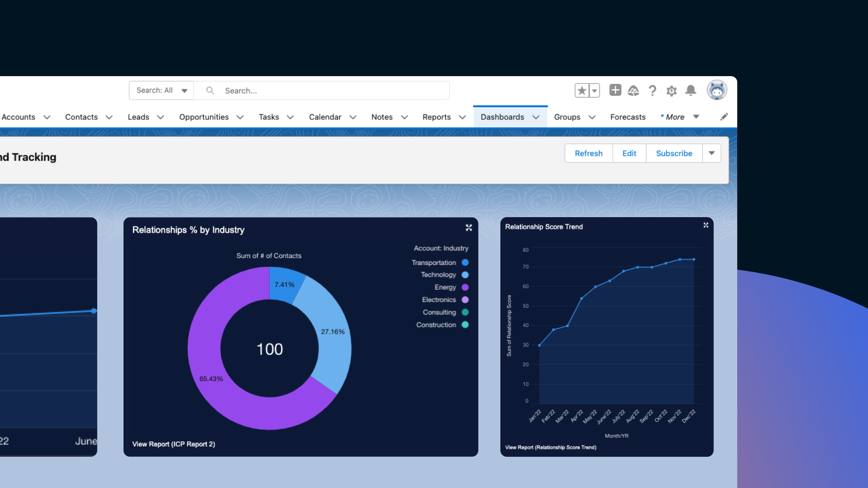The width and height of the screenshot is (868, 488).
Task: Open Trailhead guidance cloud icon
Action: (x=633, y=91)
